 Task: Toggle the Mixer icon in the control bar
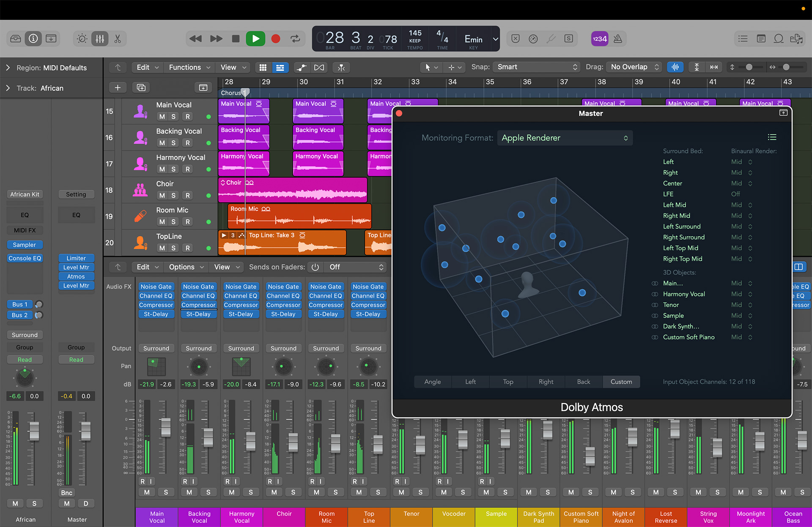(x=100, y=39)
